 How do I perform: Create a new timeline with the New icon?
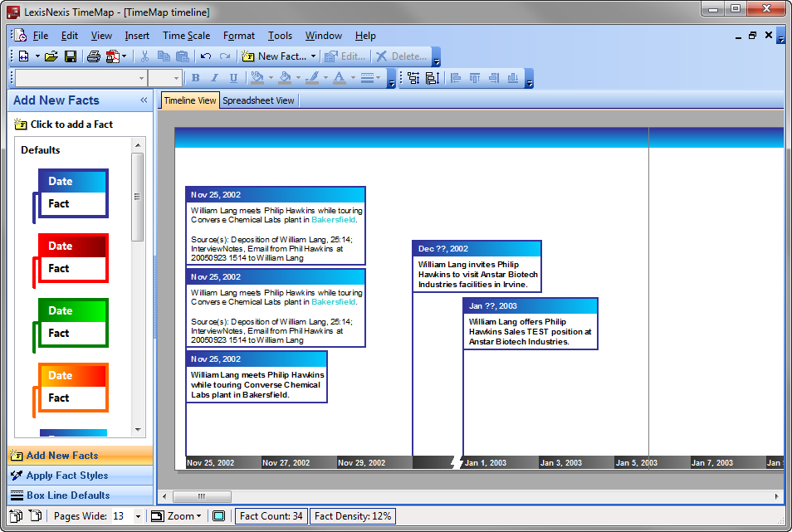[24, 56]
